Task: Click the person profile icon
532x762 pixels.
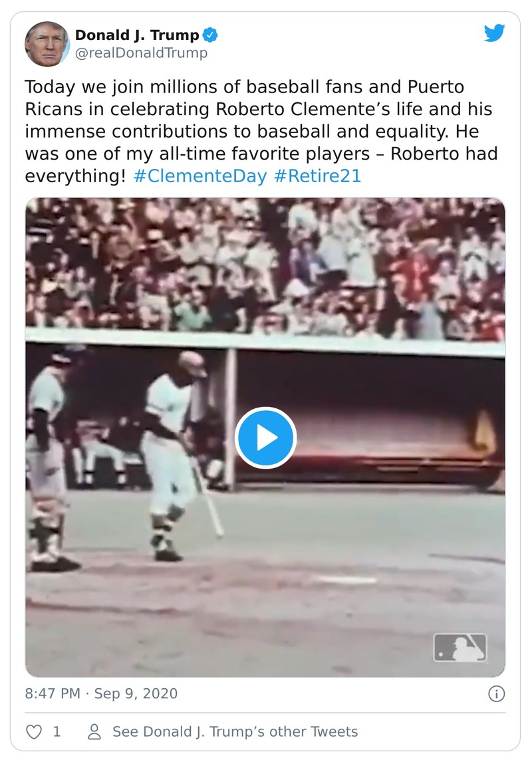Action: pos(94,731)
